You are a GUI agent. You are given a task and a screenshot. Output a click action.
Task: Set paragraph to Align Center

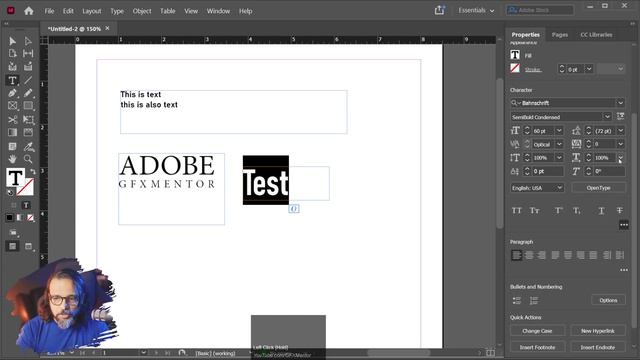tap(529, 256)
